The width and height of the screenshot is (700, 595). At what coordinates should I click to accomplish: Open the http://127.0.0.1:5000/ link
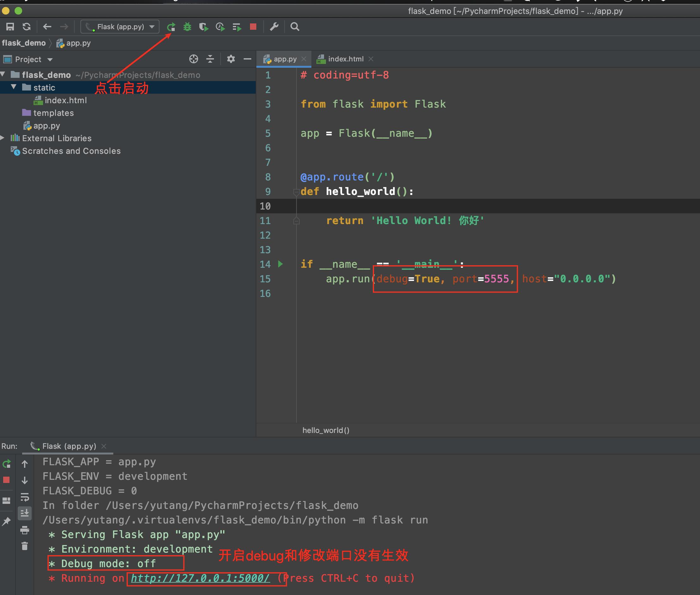(200, 579)
